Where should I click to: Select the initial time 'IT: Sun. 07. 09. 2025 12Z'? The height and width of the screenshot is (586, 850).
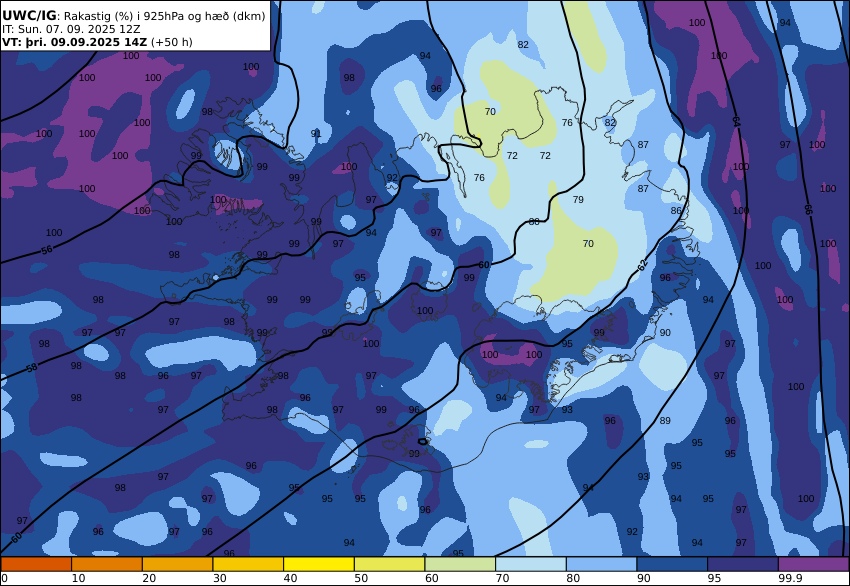71,29
